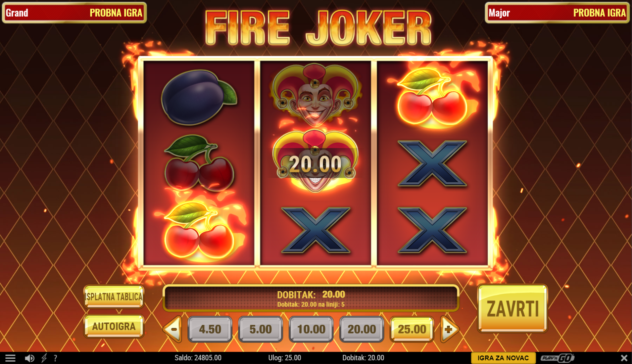The image size is (632, 364).
Task: Click the Major jackpot banner
Action: pyautogui.click(x=557, y=13)
